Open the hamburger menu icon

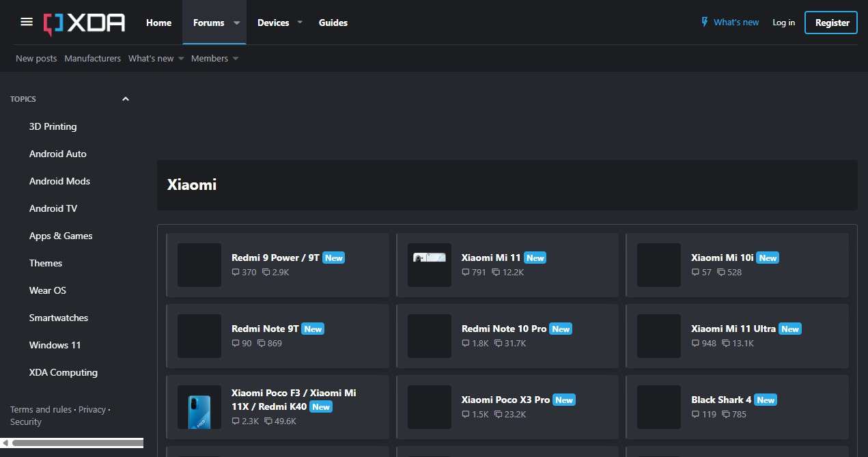tap(27, 22)
